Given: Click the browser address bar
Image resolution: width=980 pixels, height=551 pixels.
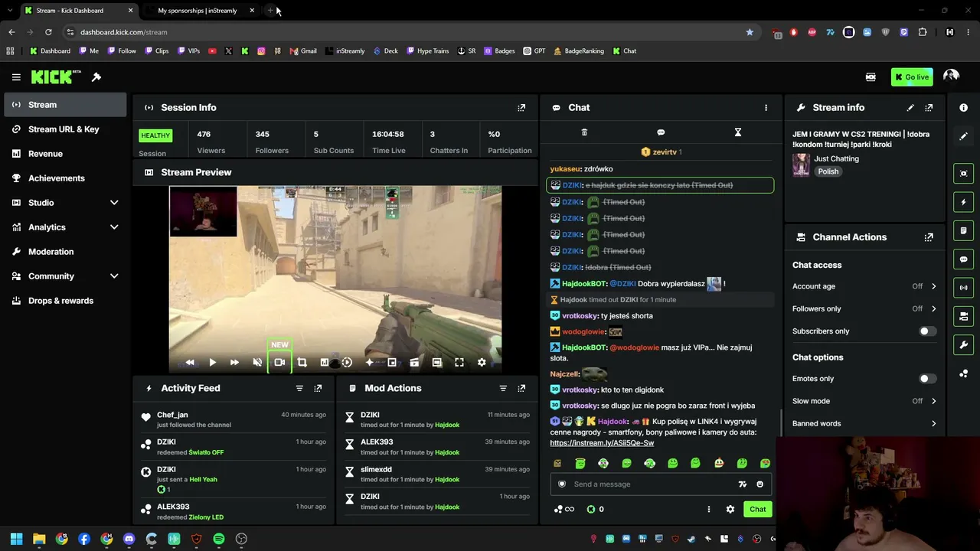Looking at the screenshot, I should coord(406,32).
